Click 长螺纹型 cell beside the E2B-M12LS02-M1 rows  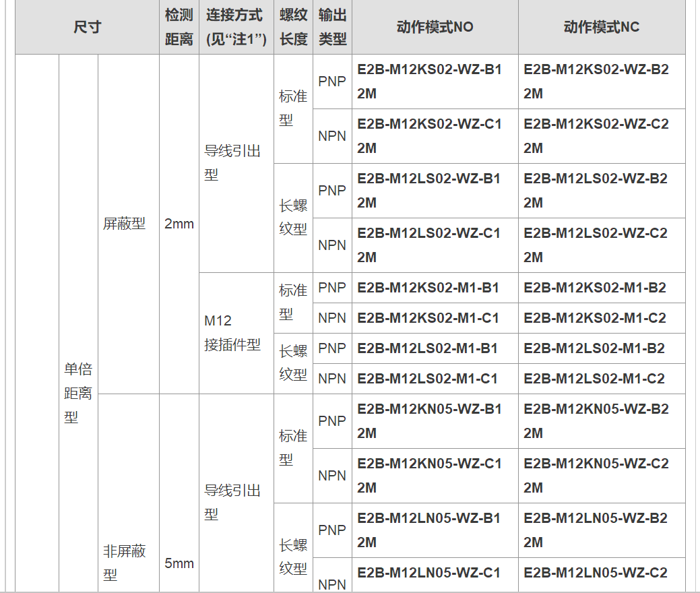[293, 363]
